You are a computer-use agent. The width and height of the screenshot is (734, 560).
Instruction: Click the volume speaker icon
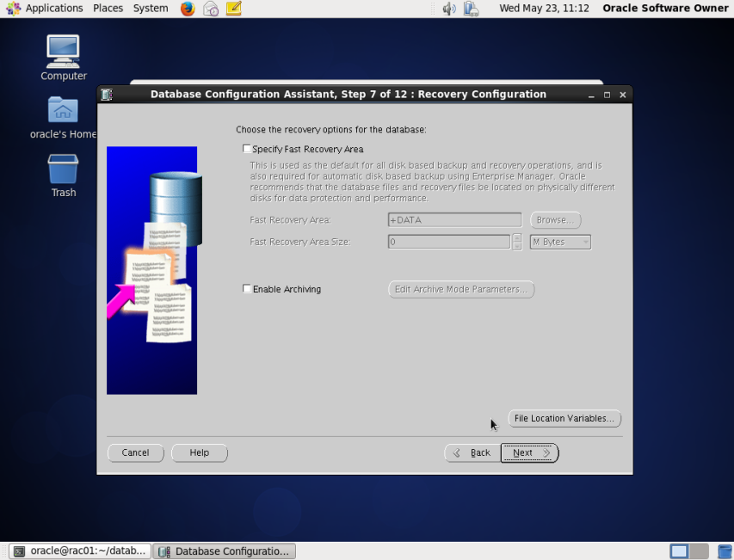448,9
